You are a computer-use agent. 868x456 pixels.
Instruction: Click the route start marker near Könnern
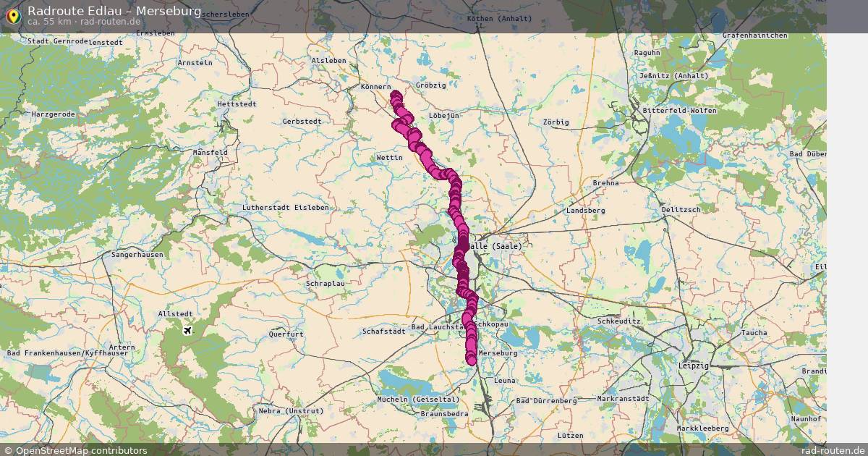tap(396, 95)
